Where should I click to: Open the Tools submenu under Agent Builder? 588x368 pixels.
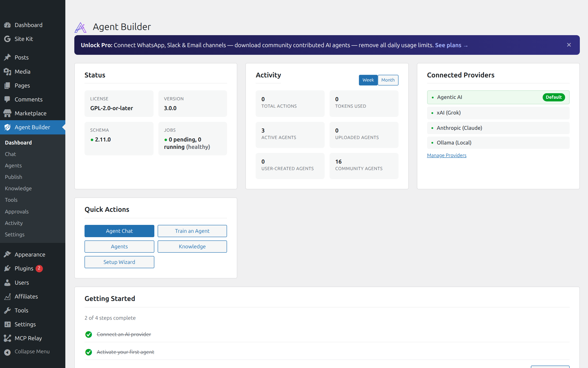(x=11, y=200)
